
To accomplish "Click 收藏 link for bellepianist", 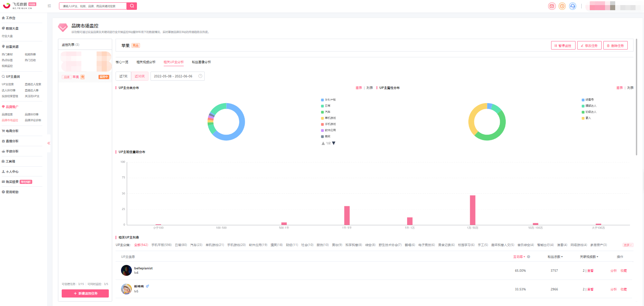I will 624,270.
